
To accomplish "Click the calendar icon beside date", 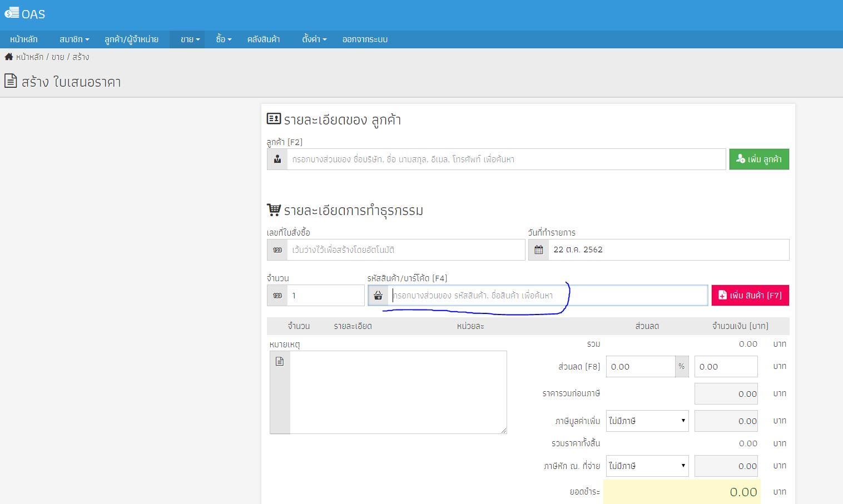I will [x=538, y=250].
